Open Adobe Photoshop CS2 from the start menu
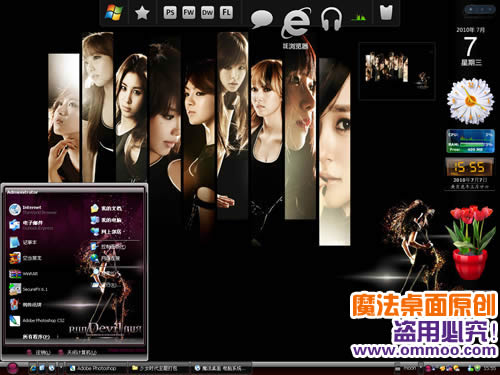The height and width of the screenshot is (375, 500). click(x=37, y=321)
